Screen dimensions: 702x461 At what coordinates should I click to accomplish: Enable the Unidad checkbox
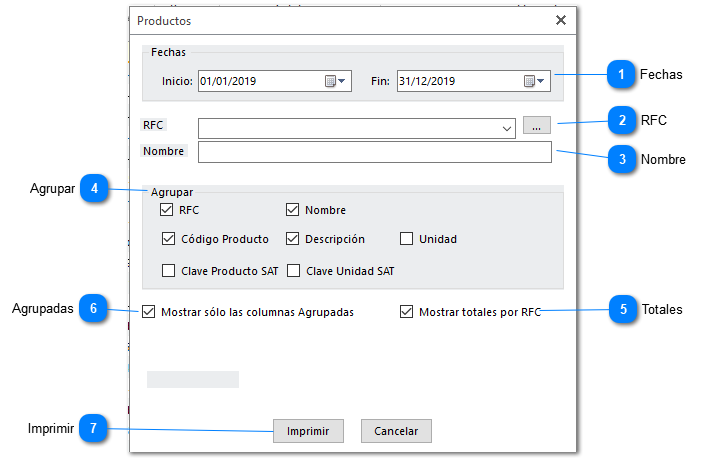pyautogui.click(x=407, y=239)
